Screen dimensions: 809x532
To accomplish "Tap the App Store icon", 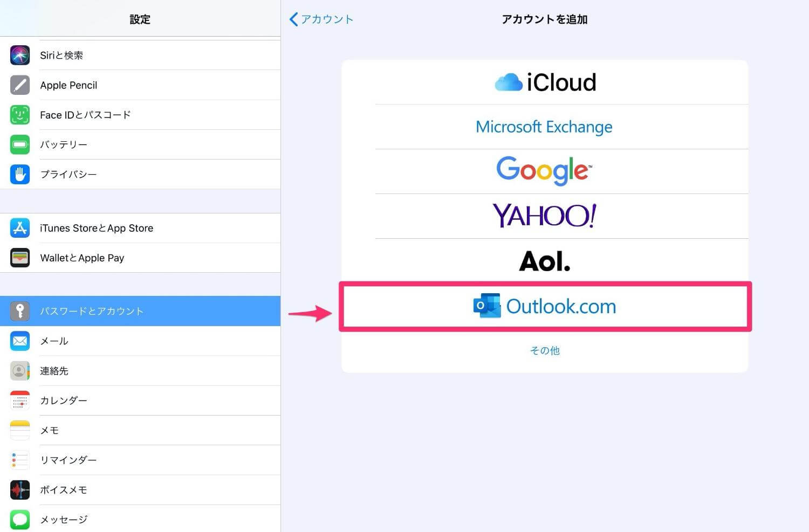I will pos(20,228).
